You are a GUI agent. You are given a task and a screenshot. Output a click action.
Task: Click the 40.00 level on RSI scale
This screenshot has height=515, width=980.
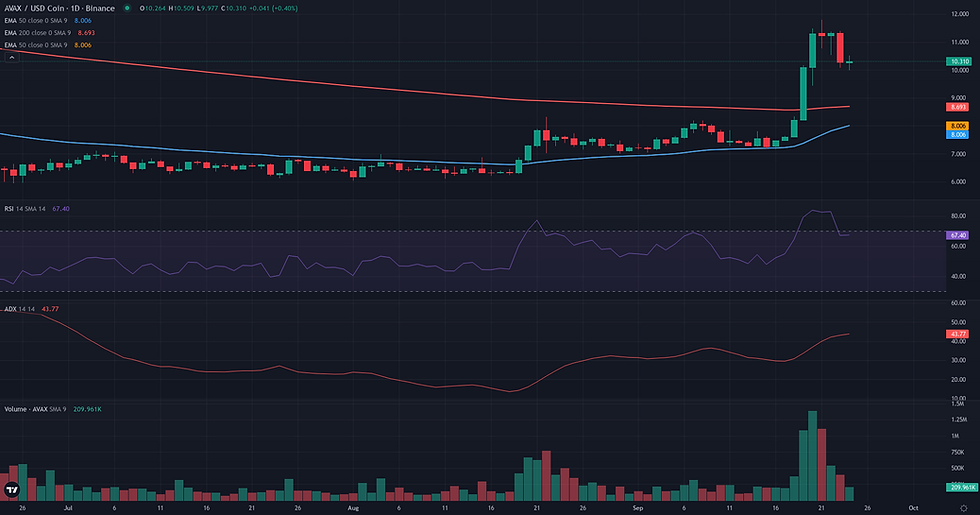click(958, 276)
